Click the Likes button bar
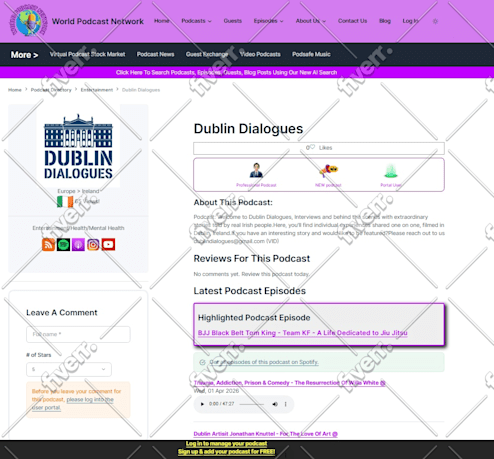The height and width of the screenshot is (459, 494). pyautogui.click(x=319, y=148)
